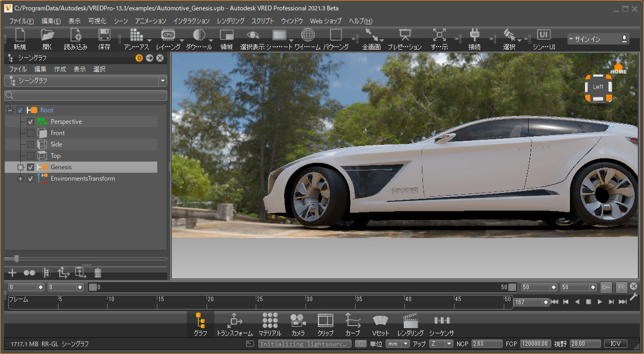Image resolution: width=644 pixels, height=354 pixels.
Task: Click the scenegraph zoom slider handle
Action: click(17, 258)
